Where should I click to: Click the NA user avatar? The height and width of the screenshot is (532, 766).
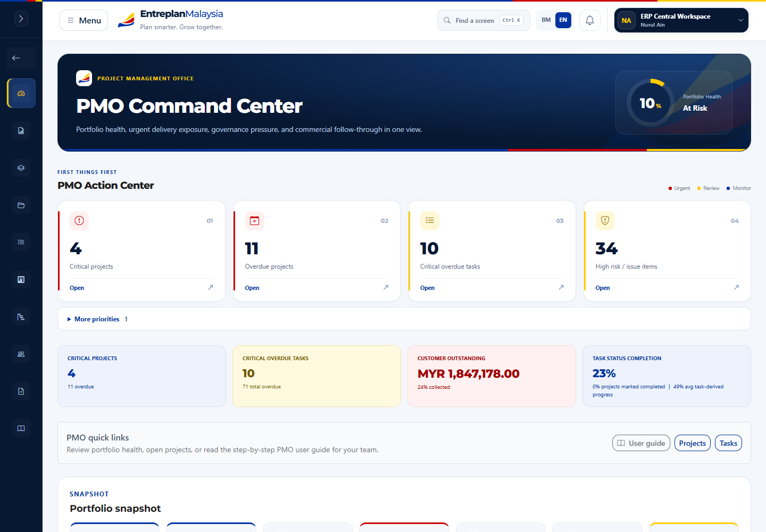pos(627,21)
